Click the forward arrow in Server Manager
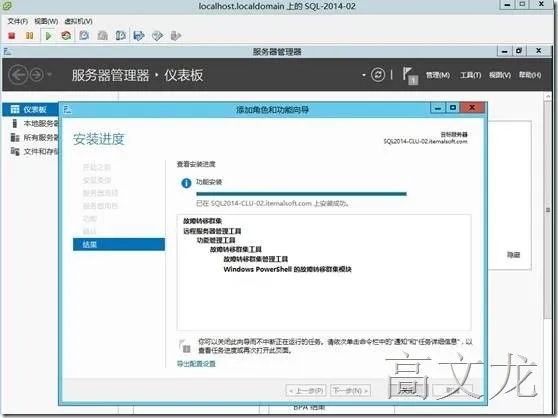 coord(36,75)
